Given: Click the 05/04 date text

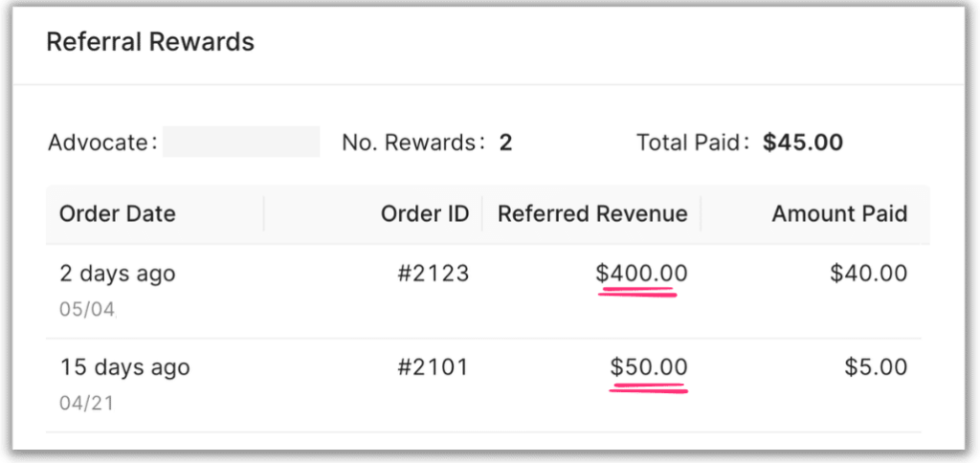Looking at the screenshot, I should point(88,309).
